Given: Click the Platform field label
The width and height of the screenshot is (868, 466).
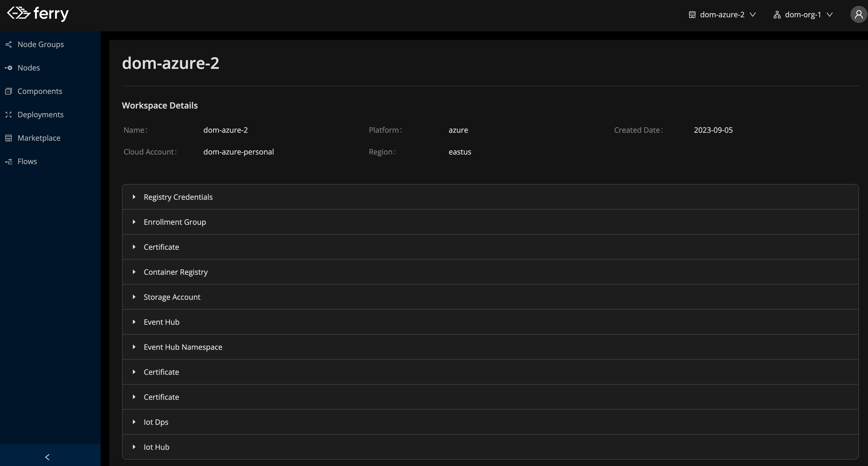Looking at the screenshot, I should pos(385,130).
